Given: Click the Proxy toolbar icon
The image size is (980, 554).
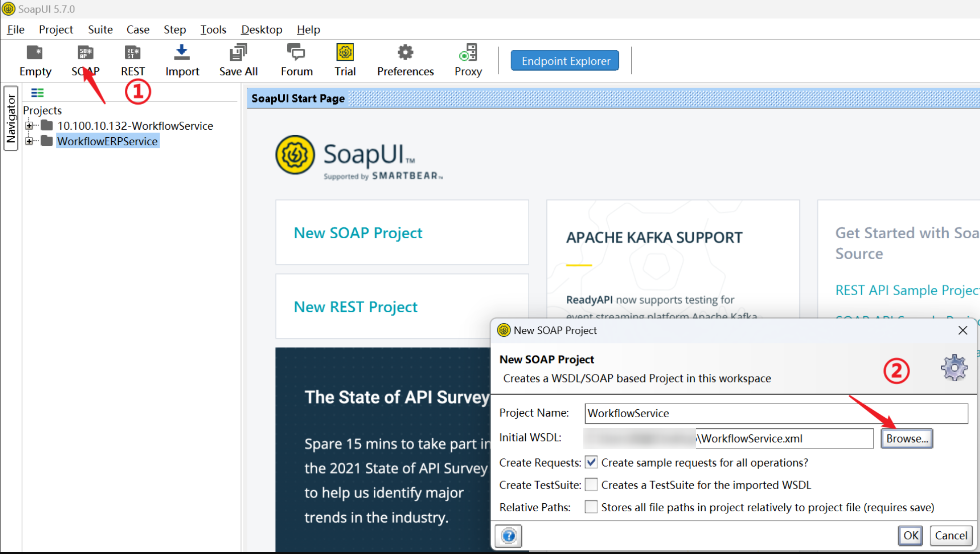Looking at the screenshot, I should tap(468, 53).
